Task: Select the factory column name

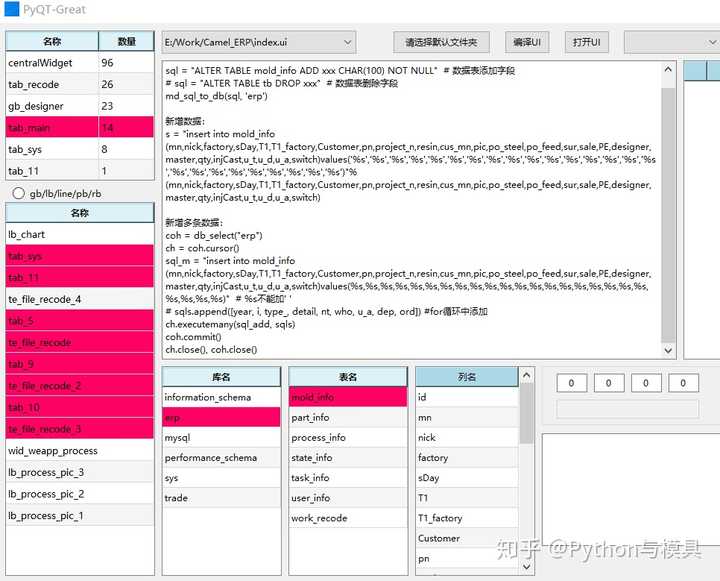Action: click(467, 458)
